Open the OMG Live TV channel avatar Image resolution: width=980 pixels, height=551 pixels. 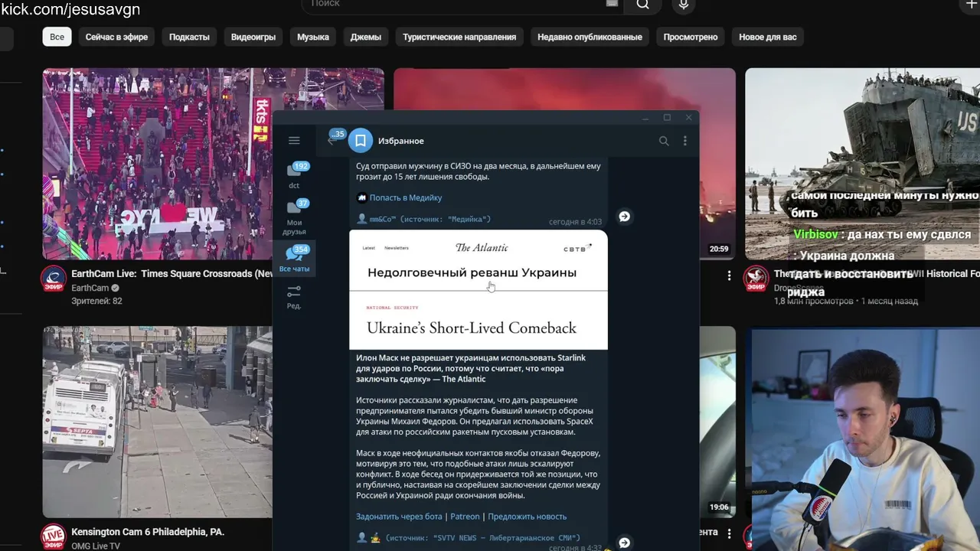tap(53, 536)
